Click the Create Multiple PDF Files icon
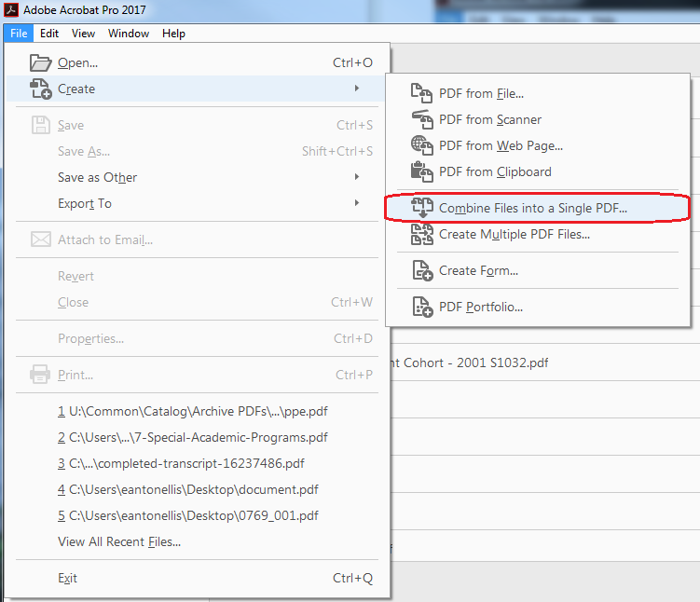700x602 pixels. point(422,235)
